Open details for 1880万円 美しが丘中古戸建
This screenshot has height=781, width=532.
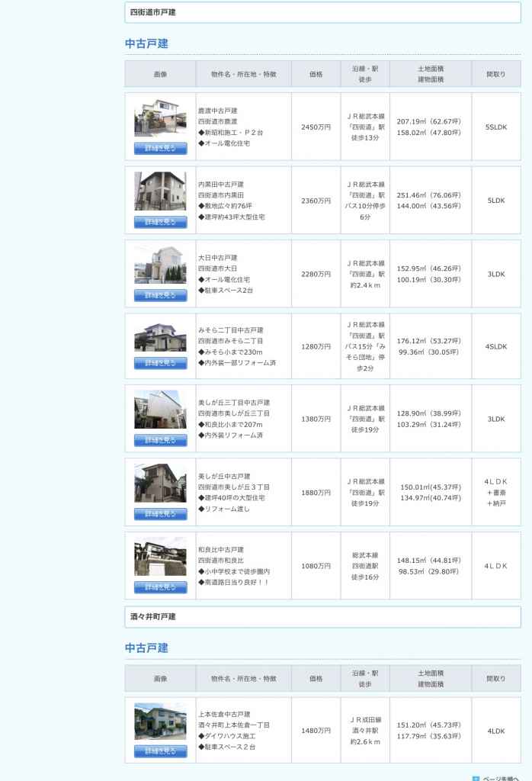(160, 514)
